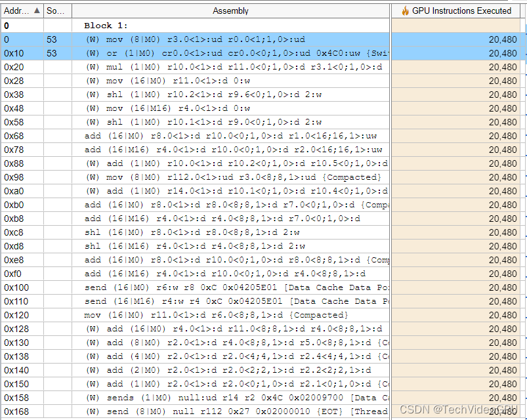Click source line 53 in the 0x10 row
527x420 pixels.
pos(51,53)
